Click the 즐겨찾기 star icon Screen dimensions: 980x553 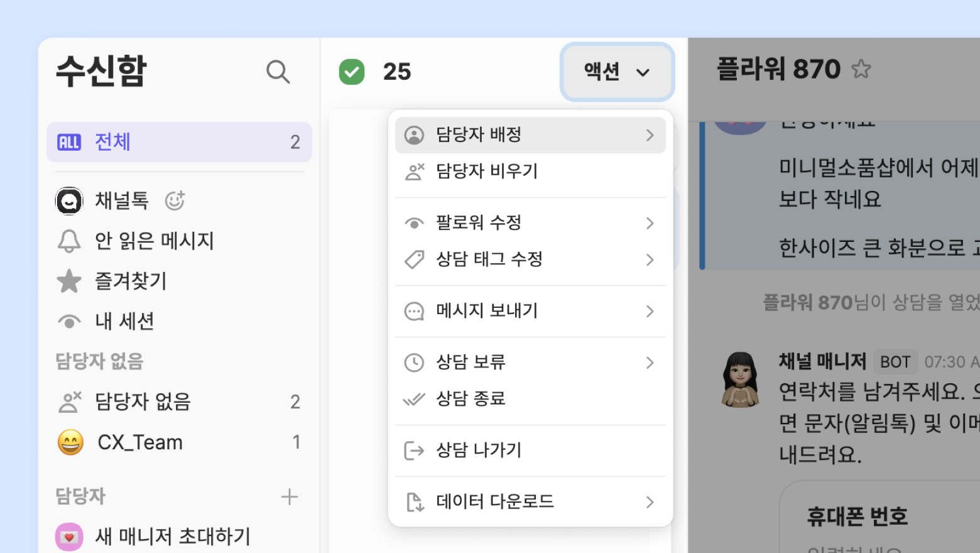coord(69,281)
